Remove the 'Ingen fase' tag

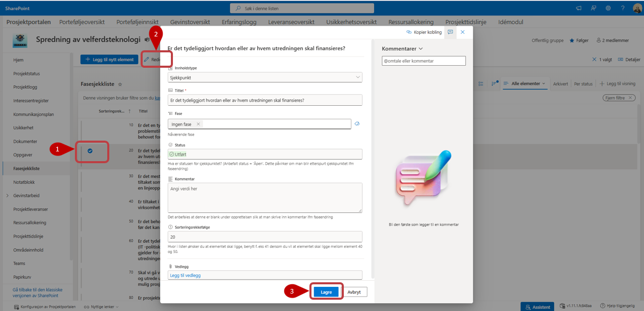(198, 124)
